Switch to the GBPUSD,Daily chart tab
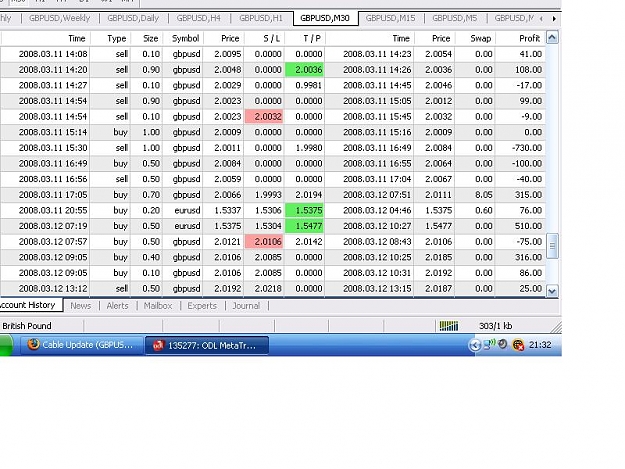The height and width of the screenshot is (469, 625). pos(133,18)
